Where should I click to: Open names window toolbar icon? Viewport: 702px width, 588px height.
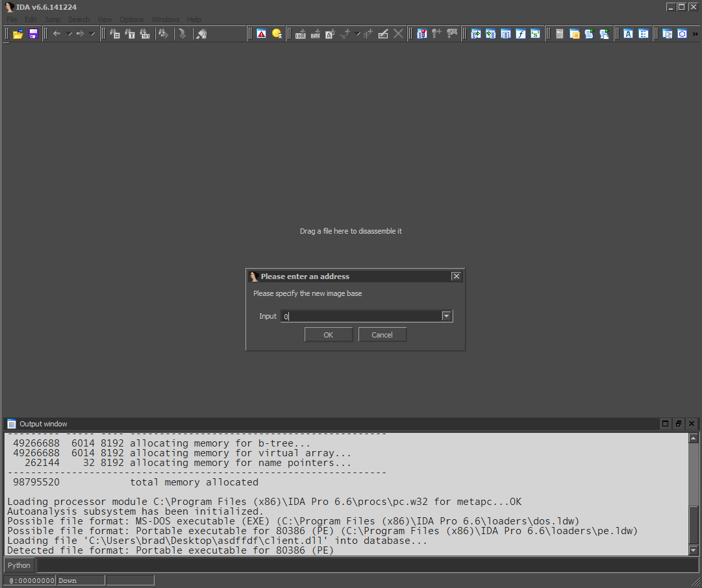point(505,34)
